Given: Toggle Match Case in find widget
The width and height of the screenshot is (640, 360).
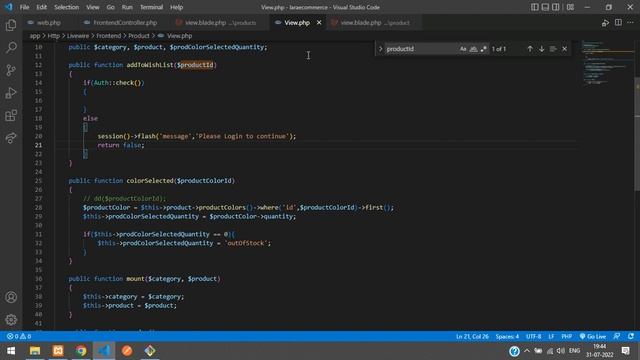Looking at the screenshot, I should pos(463,49).
